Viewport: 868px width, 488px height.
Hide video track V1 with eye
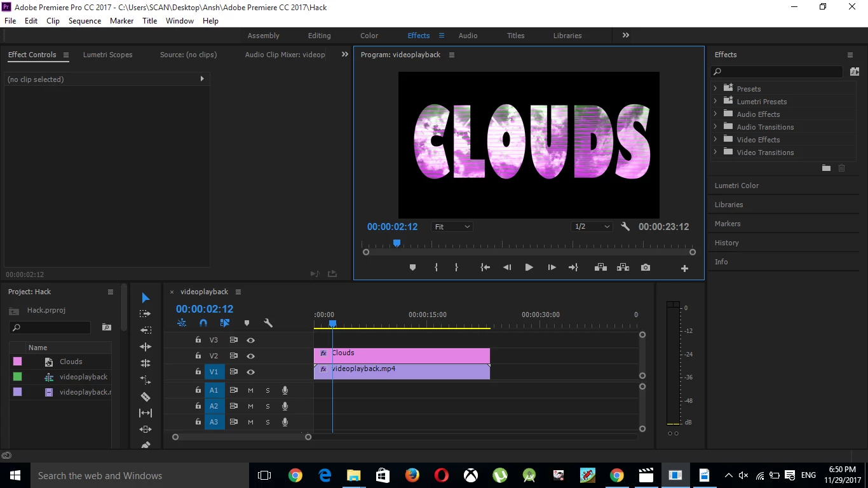click(250, 372)
